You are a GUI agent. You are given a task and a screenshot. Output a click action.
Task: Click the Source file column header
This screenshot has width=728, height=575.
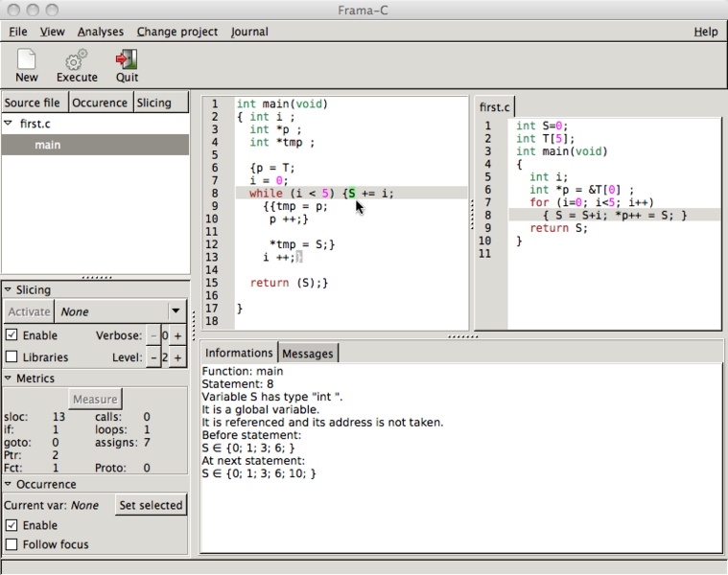click(35, 103)
